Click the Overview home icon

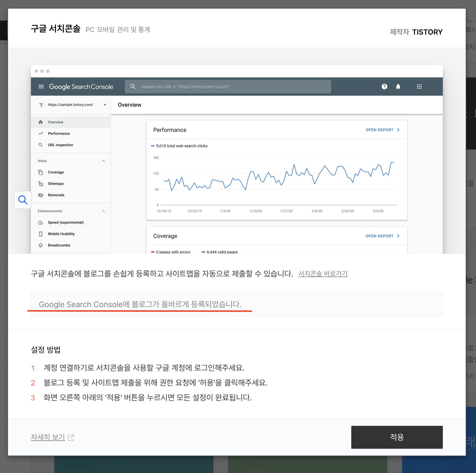[x=41, y=122]
